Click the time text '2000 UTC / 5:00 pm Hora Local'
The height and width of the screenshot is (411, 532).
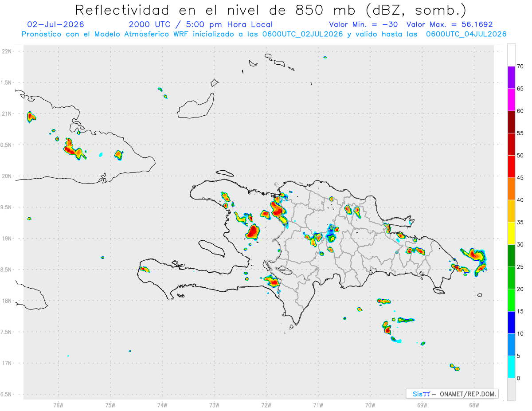[200, 24]
